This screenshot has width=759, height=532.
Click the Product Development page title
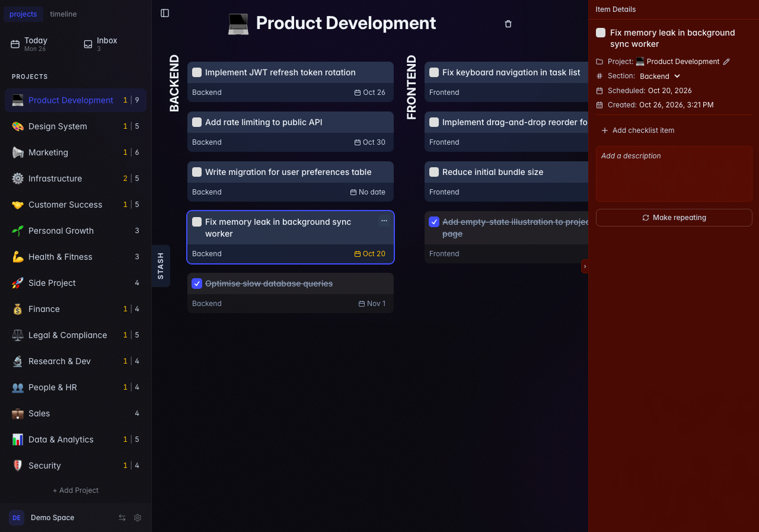pos(346,23)
